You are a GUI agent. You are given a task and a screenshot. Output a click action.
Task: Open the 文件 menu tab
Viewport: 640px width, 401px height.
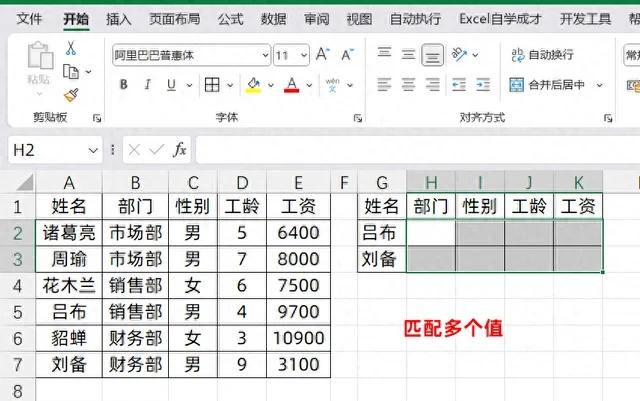point(29,18)
